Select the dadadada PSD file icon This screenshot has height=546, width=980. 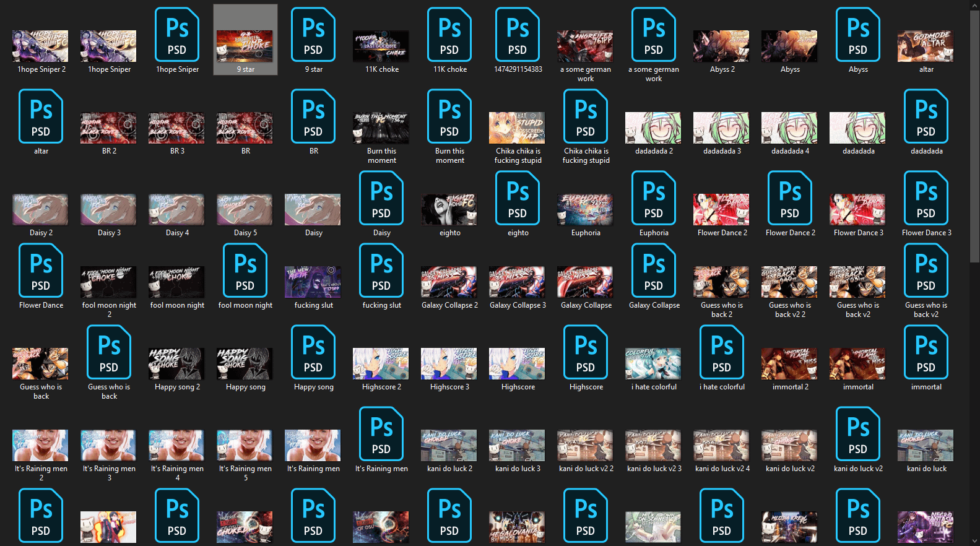click(x=926, y=116)
